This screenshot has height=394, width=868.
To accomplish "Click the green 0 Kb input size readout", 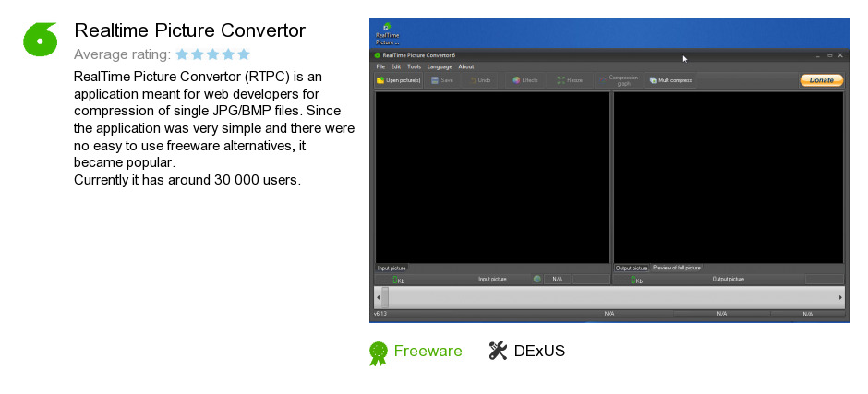I will pos(399,280).
